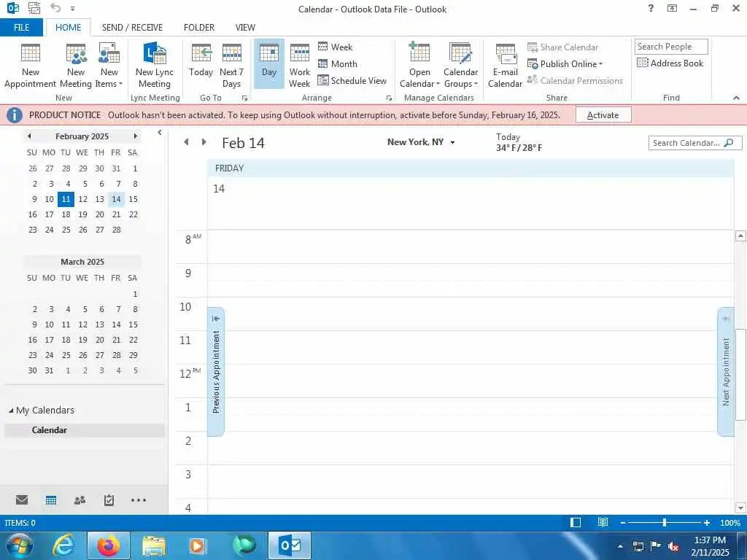Screen dimensions: 747x560
Task: Open more navigation options ellipsis
Action: coord(139,500)
